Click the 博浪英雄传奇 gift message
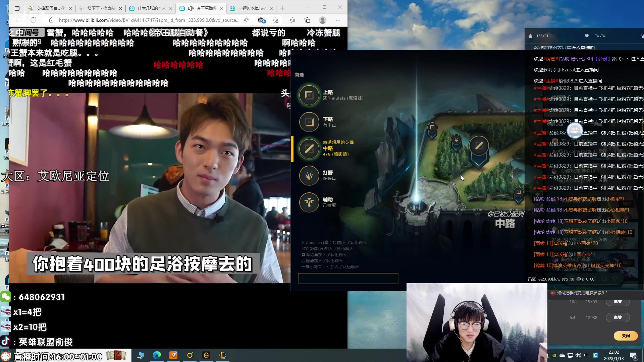The image size is (644, 362). 578,265
